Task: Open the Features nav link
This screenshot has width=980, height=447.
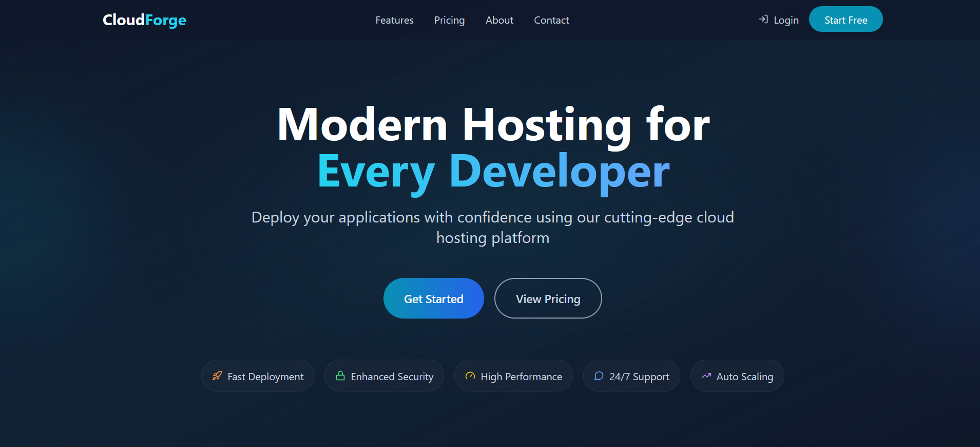Action: (394, 20)
